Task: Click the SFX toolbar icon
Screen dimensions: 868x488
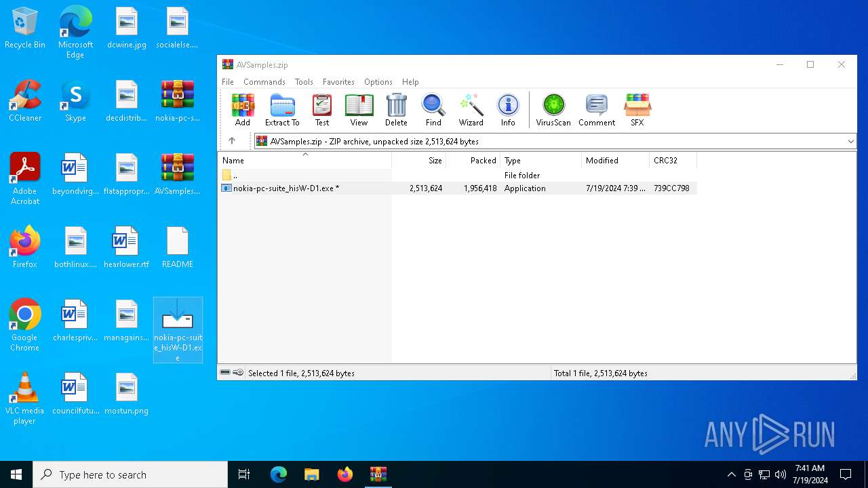Action: coord(637,110)
